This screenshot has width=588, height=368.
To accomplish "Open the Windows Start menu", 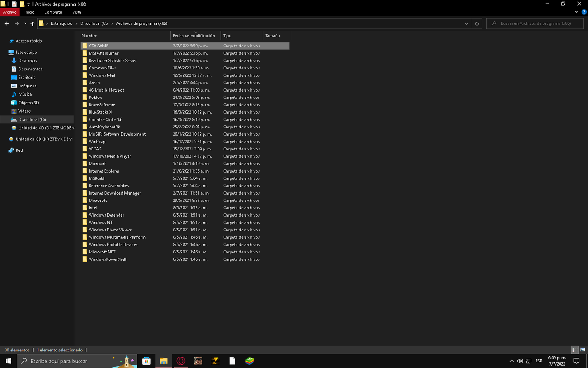I will 8,361.
